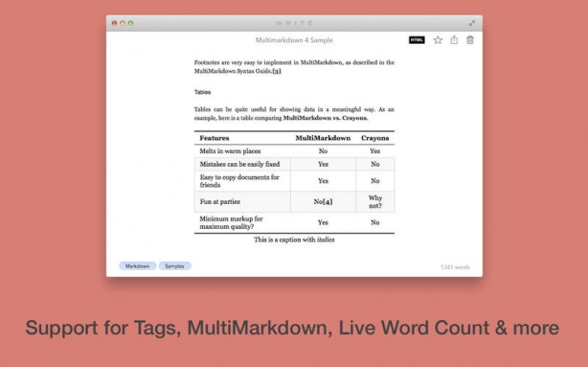Star this note as favorite
This screenshot has height=367, width=588.
point(438,40)
